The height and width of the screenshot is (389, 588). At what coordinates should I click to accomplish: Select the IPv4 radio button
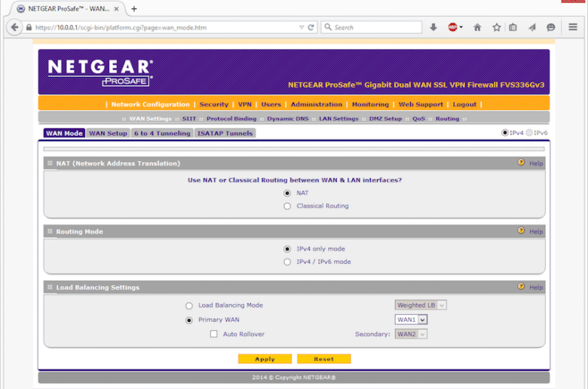pyautogui.click(x=505, y=133)
